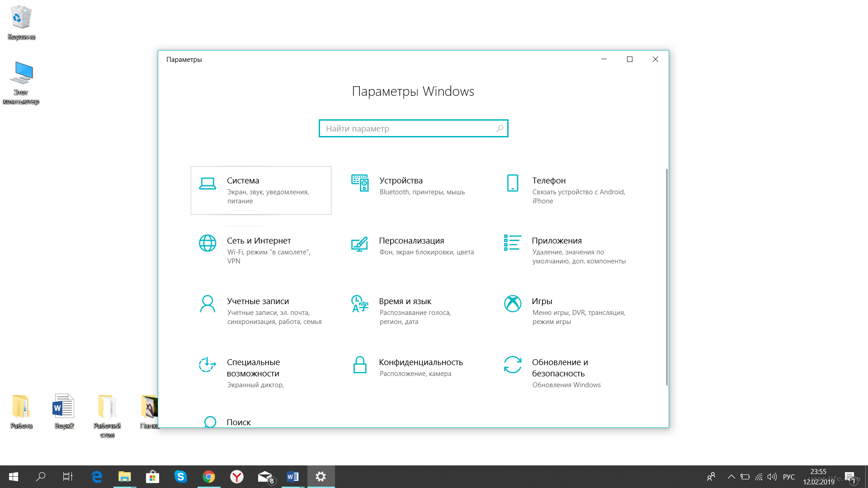
Task: Click the Settings window vertical scrollbar
Action: click(x=666, y=277)
